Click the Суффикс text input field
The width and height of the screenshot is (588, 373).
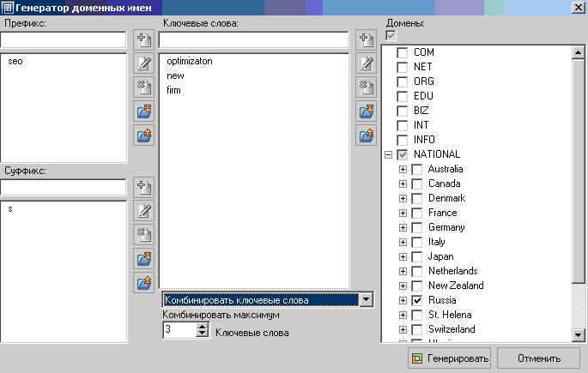64,187
